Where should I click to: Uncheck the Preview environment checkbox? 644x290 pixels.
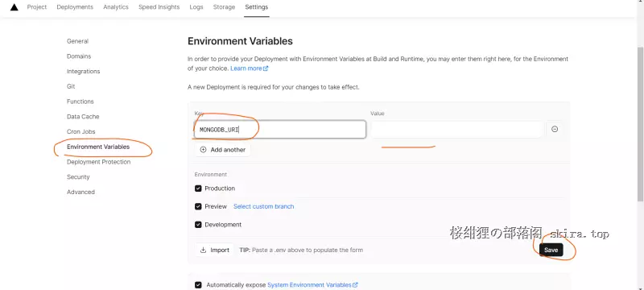(x=198, y=206)
